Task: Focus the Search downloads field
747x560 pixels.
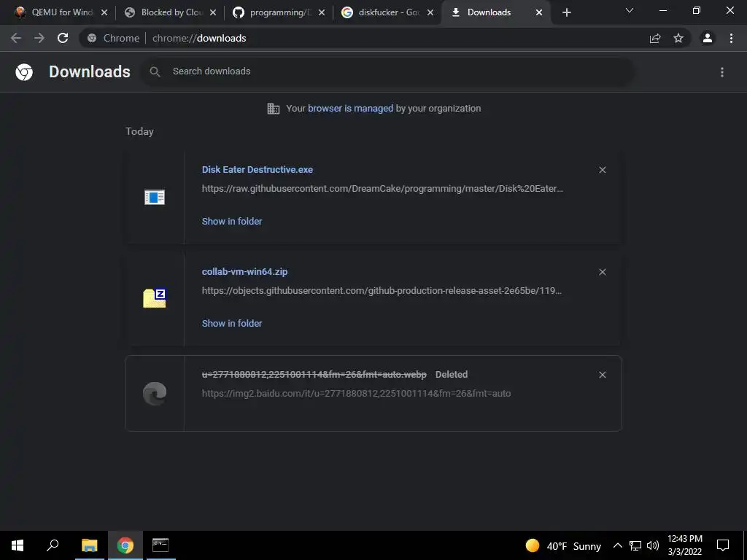Action: pyautogui.click(x=387, y=71)
